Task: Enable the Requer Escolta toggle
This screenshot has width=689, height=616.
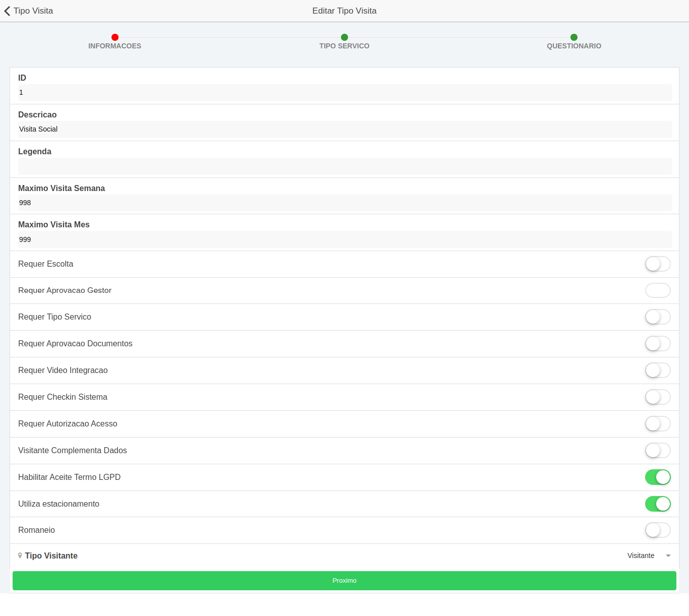Action: pos(657,264)
